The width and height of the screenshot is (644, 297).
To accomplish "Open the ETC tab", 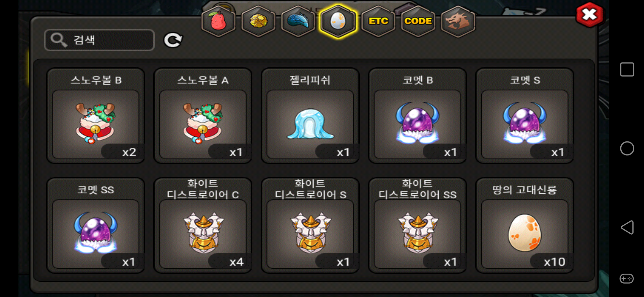I will pyautogui.click(x=378, y=21).
